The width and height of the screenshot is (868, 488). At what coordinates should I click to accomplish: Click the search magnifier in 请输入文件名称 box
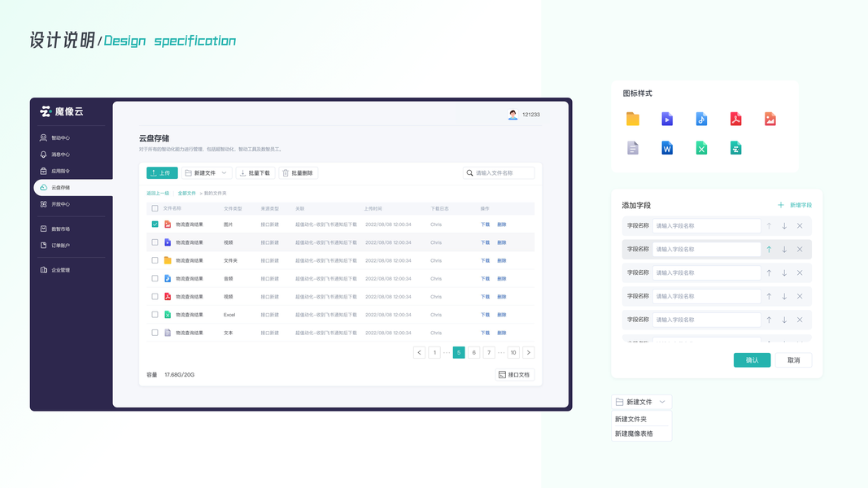(x=469, y=173)
